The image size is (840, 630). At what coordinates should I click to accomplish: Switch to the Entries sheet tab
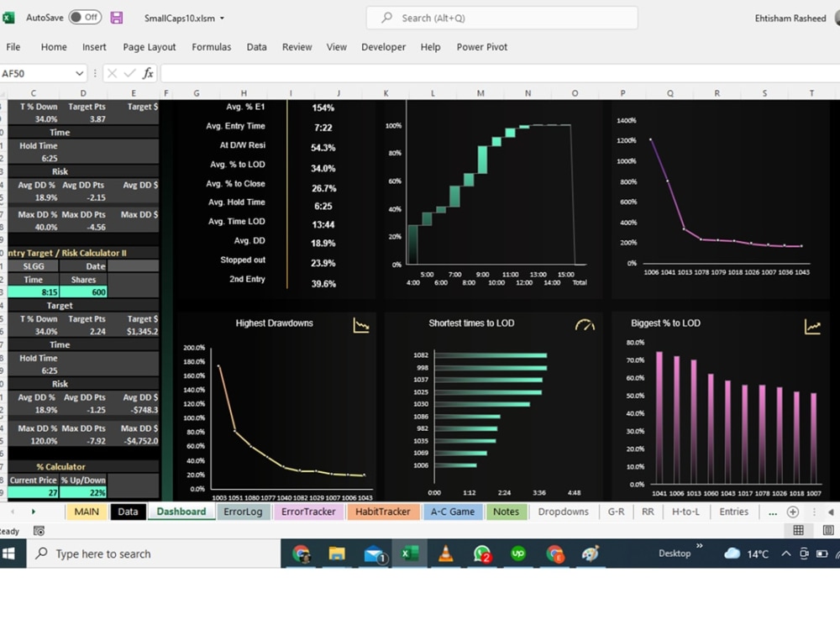pos(734,512)
